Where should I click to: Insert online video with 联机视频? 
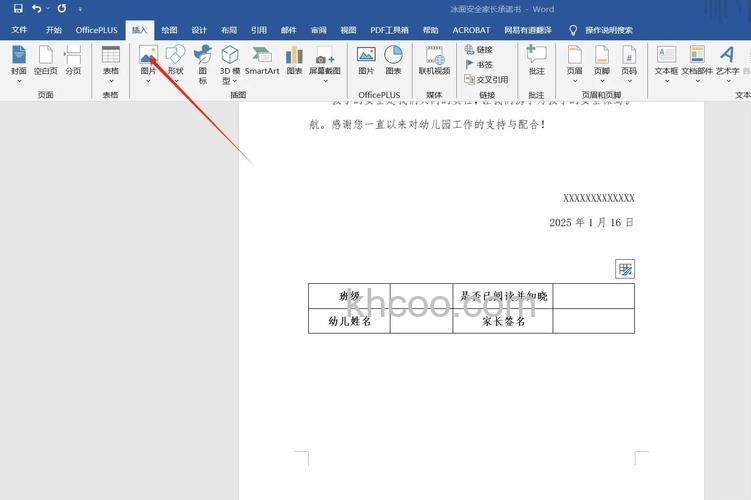tap(434, 61)
